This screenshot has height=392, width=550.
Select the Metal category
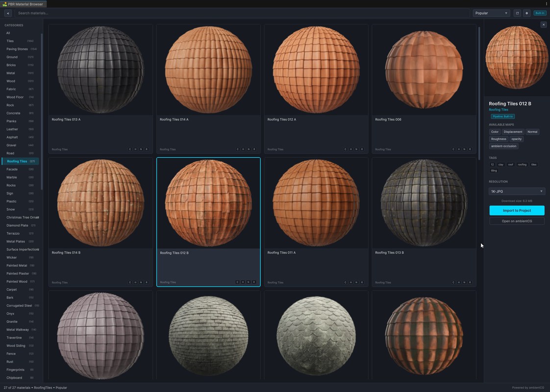click(x=21, y=73)
